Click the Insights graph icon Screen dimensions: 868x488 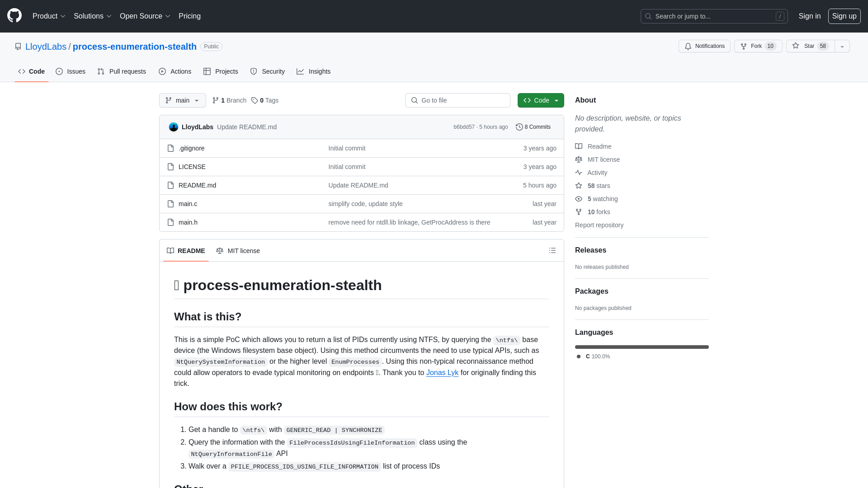point(301,71)
